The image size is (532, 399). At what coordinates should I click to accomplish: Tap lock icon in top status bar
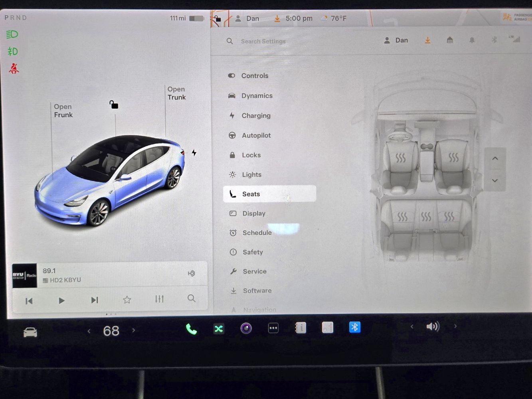click(218, 18)
